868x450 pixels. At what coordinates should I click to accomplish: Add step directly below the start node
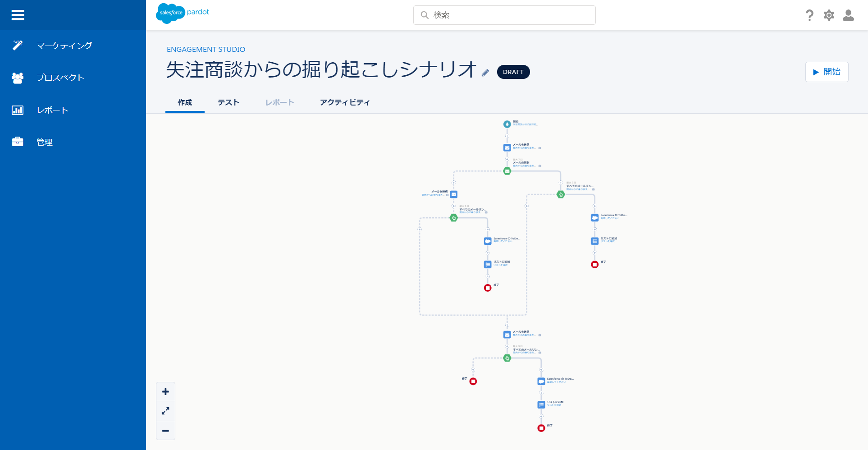[507, 136]
